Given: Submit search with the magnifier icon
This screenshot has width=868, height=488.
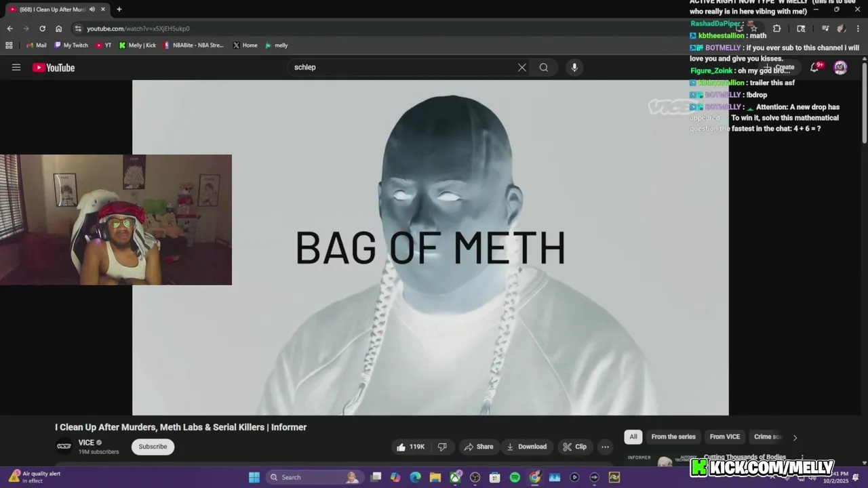Looking at the screenshot, I should (544, 67).
